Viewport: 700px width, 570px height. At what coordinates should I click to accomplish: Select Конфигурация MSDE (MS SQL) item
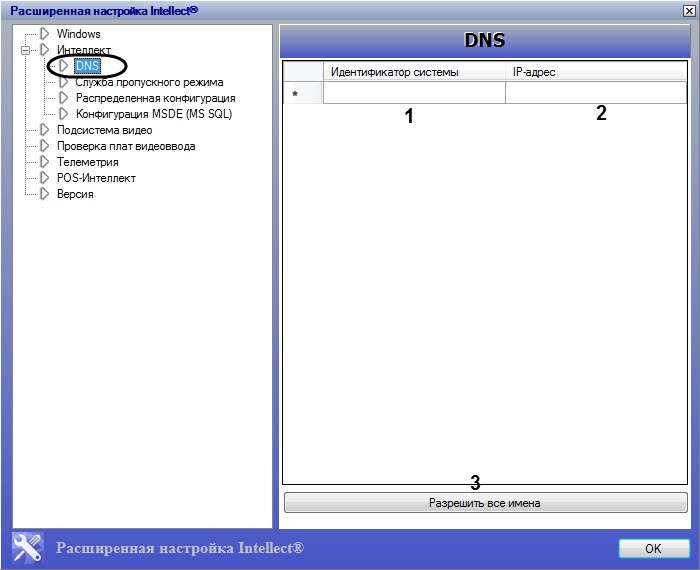pyautogui.click(x=153, y=114)
